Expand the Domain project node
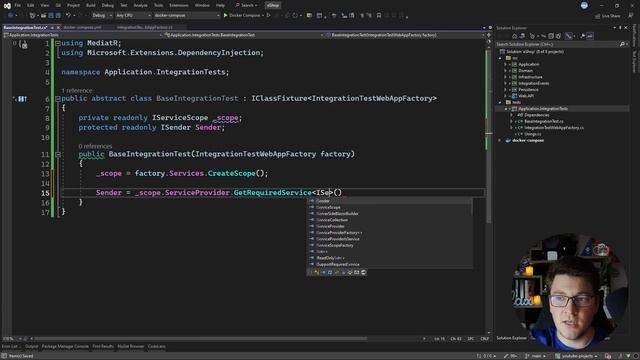Image resolution: width=640 pixels, height=360 pixels. [x=505, y=71]
